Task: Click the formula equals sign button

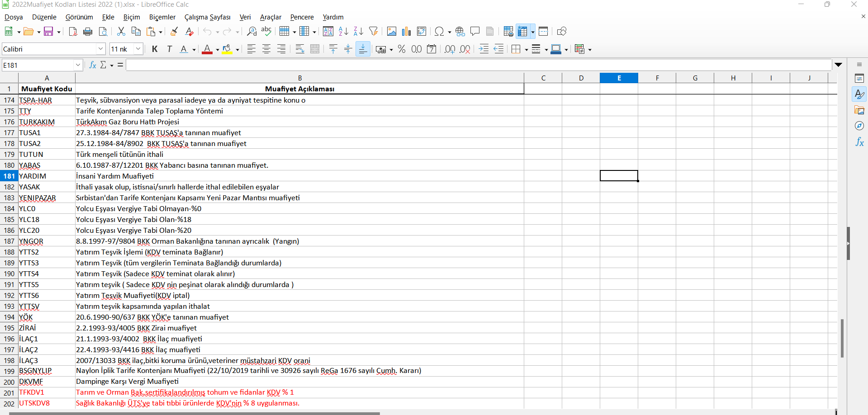Action: coord(120,65)
